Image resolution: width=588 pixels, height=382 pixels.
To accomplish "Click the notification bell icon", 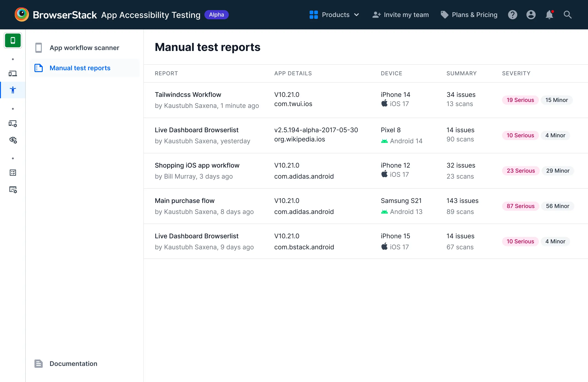I will point(549,15).
